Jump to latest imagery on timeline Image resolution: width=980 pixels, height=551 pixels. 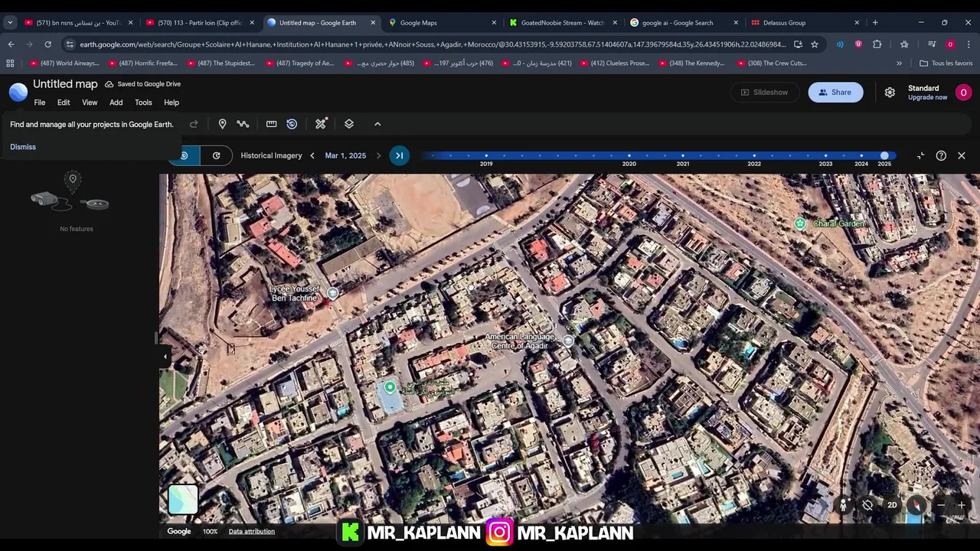(399, 155)
